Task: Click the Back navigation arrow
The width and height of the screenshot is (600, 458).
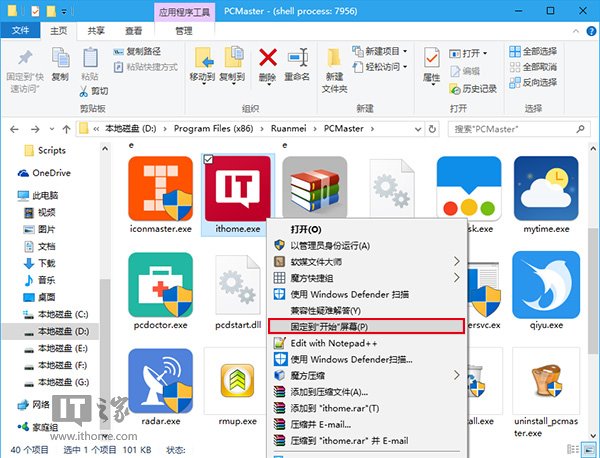Action: point(15,129)
